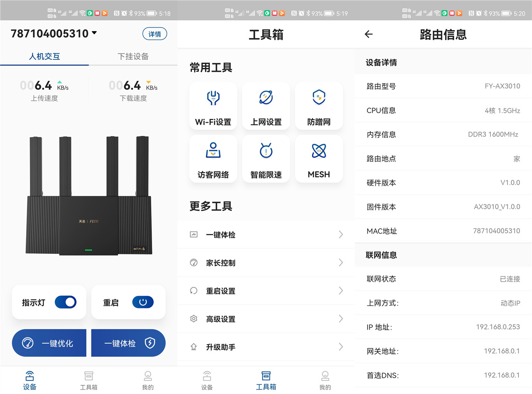Tap 上网方式 value 动态IP
This screenshot has width=532, height=394.
point(510,303)
